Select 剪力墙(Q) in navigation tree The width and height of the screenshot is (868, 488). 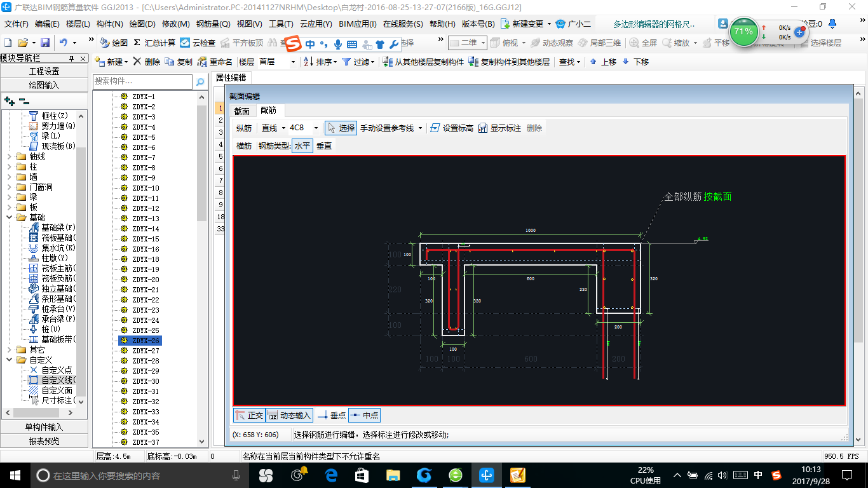point(53,126)
